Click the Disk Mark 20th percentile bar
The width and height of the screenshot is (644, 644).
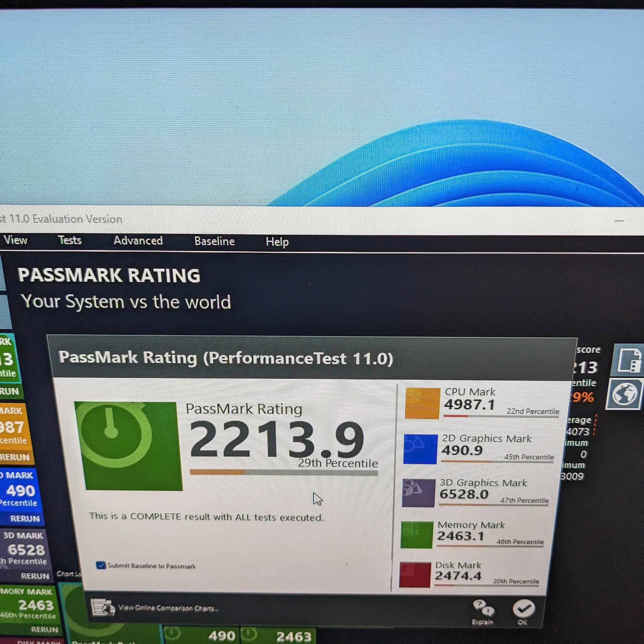click(x=487, y=585)
